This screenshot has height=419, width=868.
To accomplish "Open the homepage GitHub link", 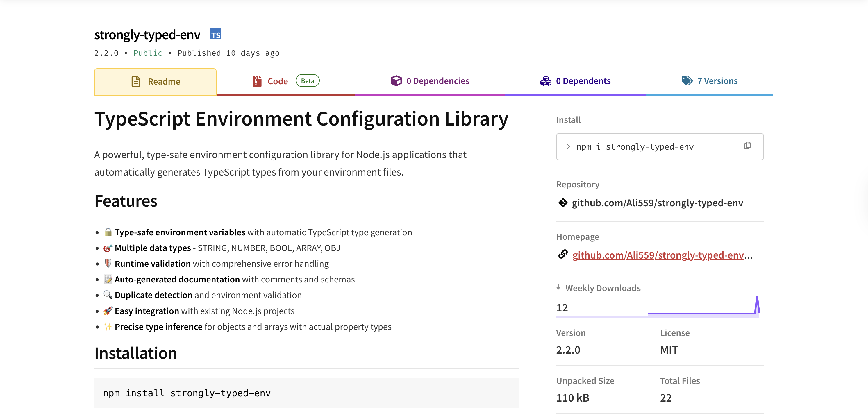I will (658, 255).
